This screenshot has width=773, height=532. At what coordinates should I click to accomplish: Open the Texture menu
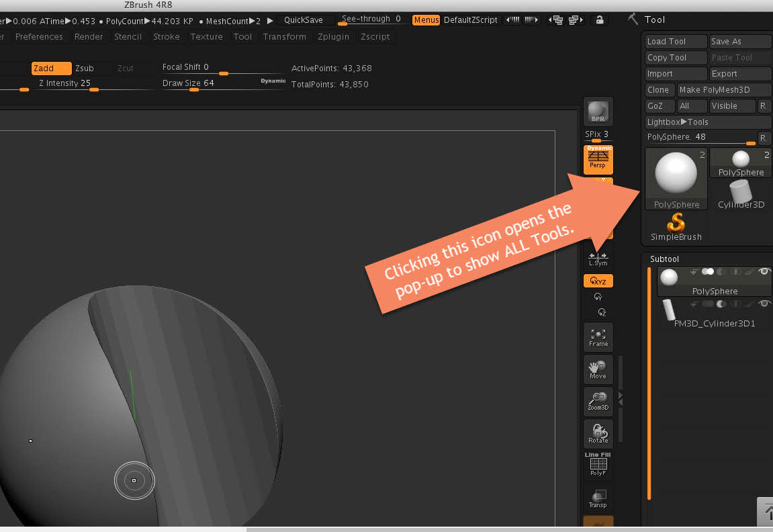coord(207,36)
